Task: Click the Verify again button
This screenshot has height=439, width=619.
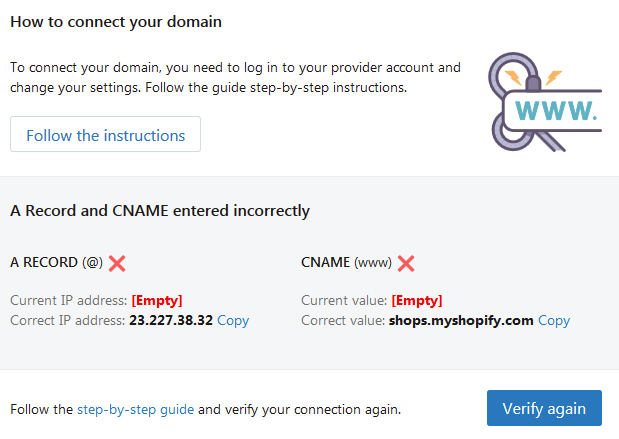Action: click(544, 408)
